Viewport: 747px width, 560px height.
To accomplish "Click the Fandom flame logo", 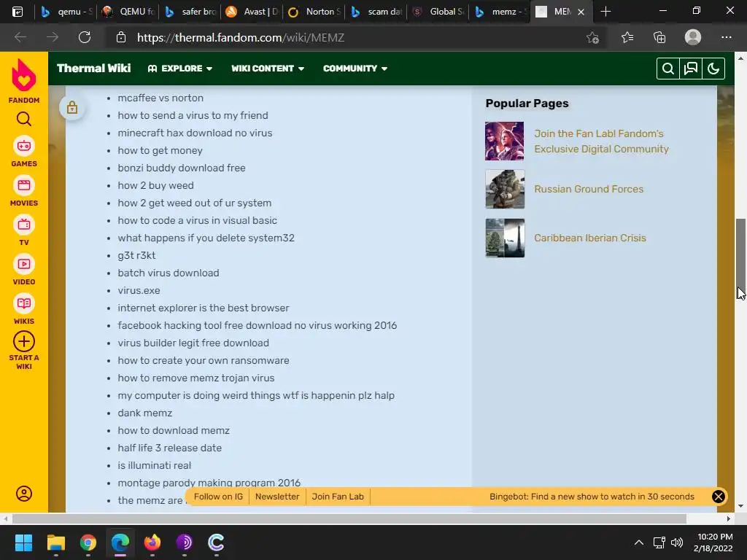I will (x=24, y=75).
